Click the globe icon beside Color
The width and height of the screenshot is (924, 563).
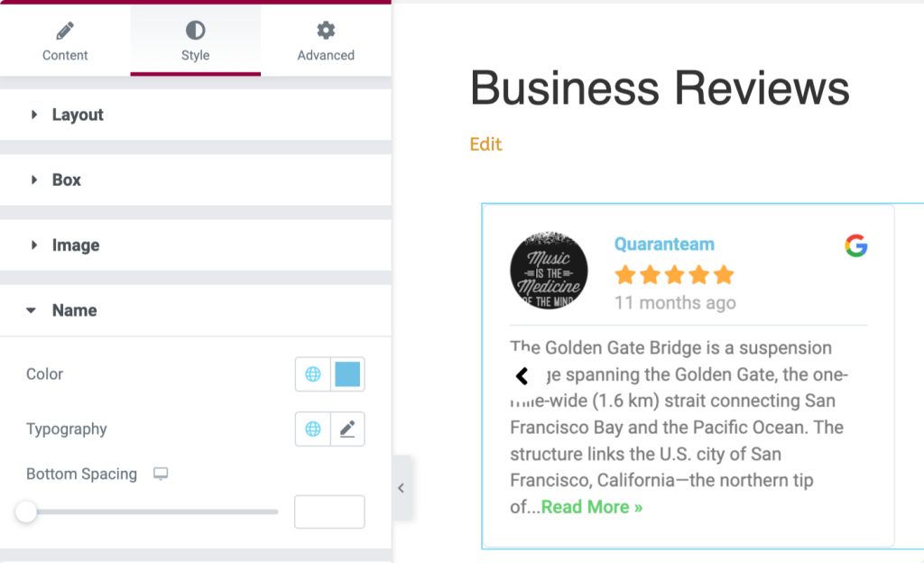coord(313,374)
